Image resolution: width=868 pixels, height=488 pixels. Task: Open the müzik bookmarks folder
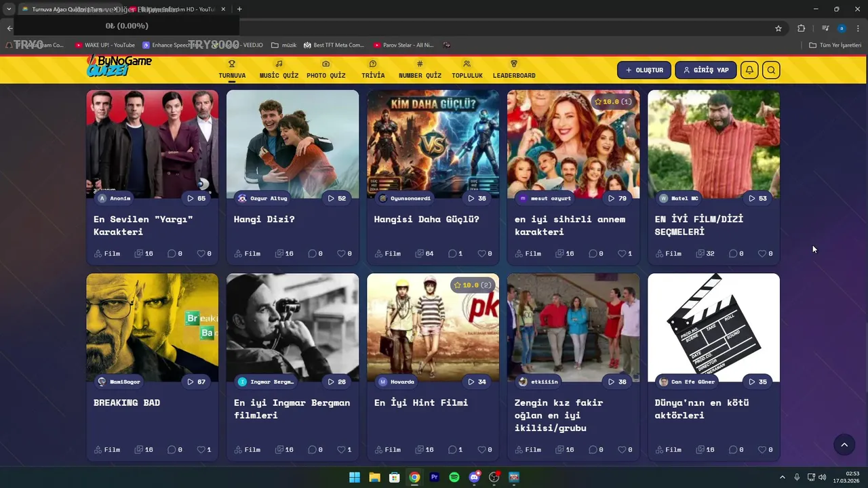click(x=283, y=45)
